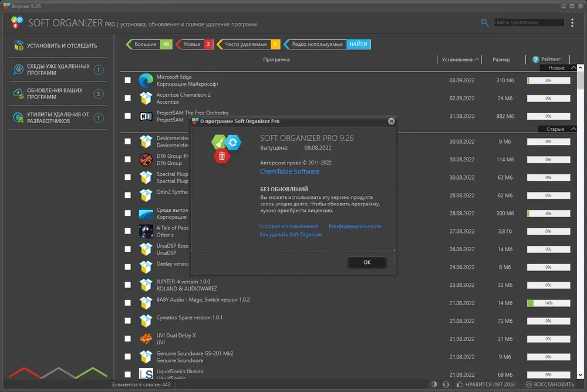Click the Rating help question icon
The width and height of the screenshot is (587, 392).
[535, 59]
